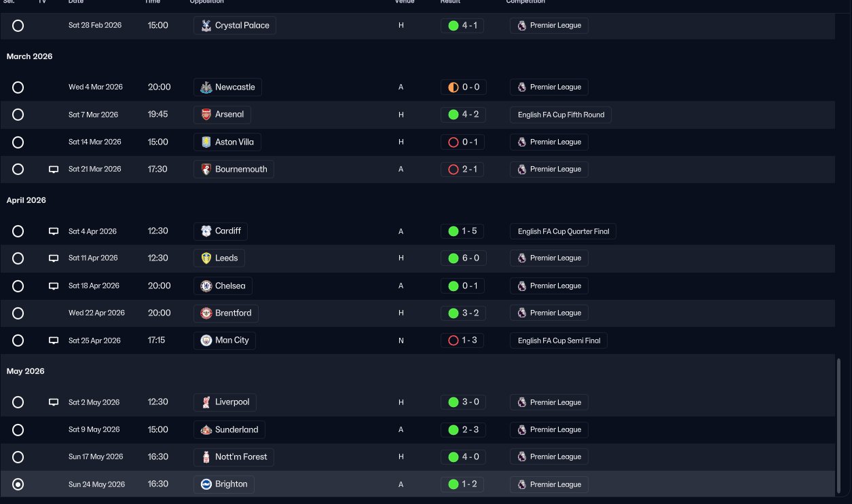Click the Man City club badge
852x504 pixels.
206,341
